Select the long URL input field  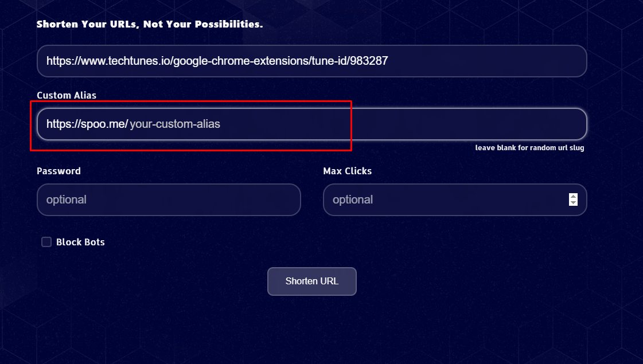(x=311, y=61)
